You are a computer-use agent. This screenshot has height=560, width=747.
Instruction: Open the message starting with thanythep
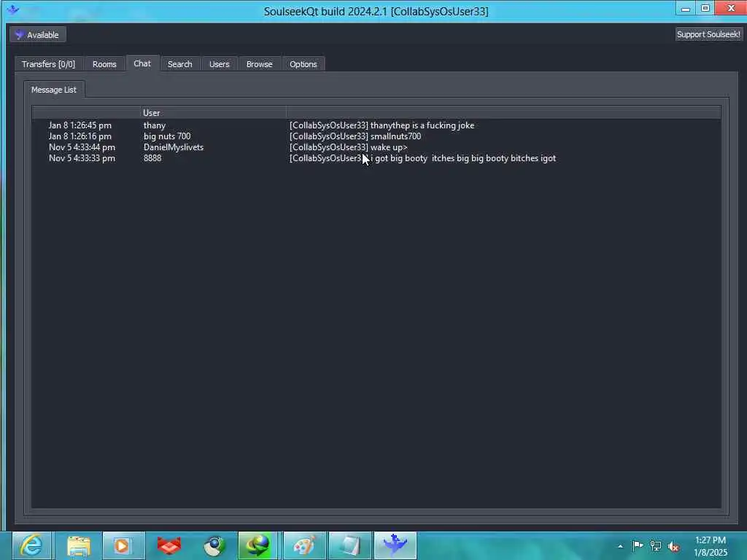tap(382, 125)
